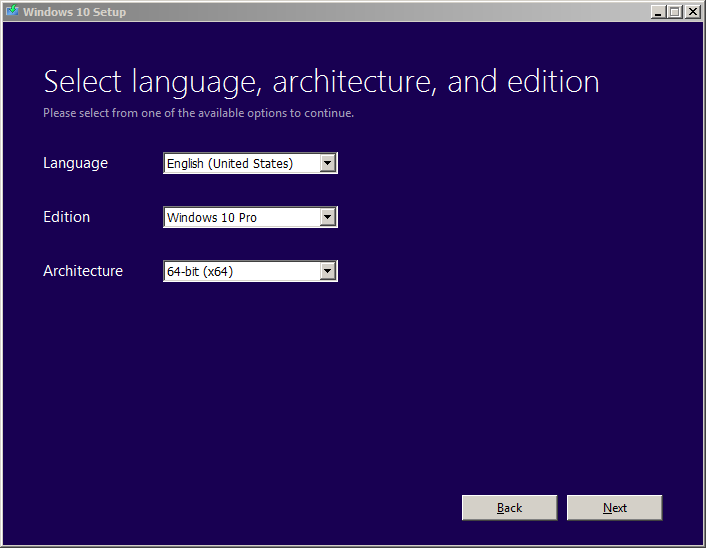Image resolution: width=706 pixels, height=548 pixels.
Task: Click the Edition label text
Action: [x=66, y=217]
